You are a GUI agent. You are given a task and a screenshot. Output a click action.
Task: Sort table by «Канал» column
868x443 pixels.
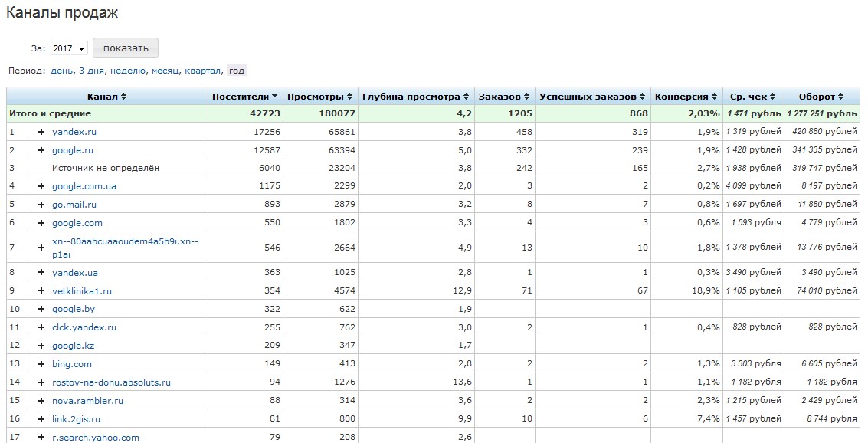[106, 97]
